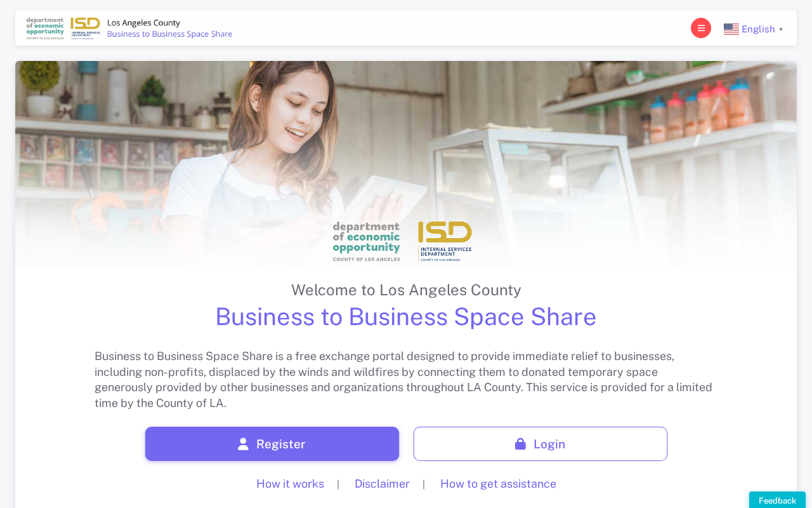Open the How it works link
The width and height of the screenshot is (812, 508).
tap(290, 484)
